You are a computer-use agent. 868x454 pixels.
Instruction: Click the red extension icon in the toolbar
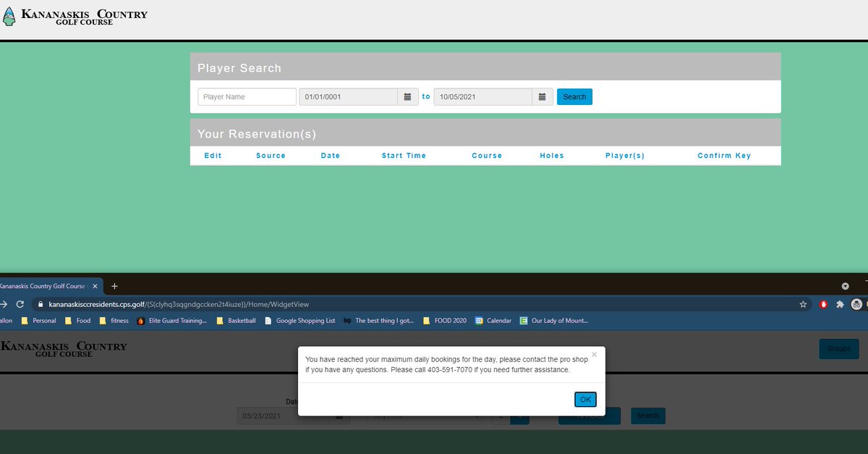point(823,305)
